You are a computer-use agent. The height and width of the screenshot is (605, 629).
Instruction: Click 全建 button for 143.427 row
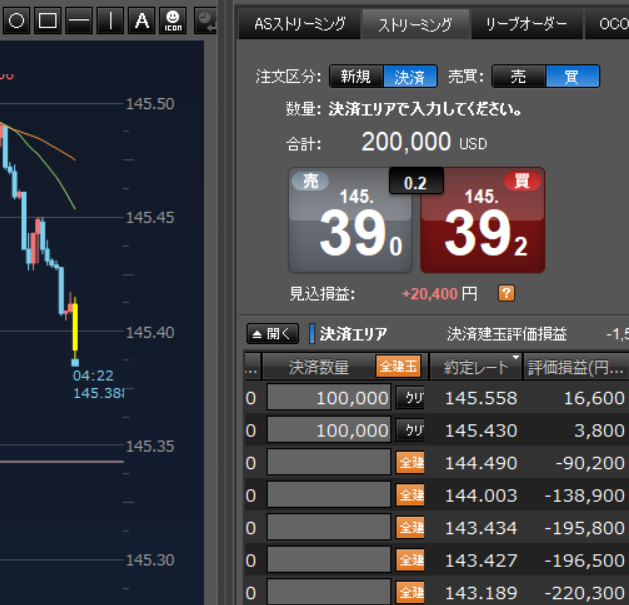click(x=410, y=560)
